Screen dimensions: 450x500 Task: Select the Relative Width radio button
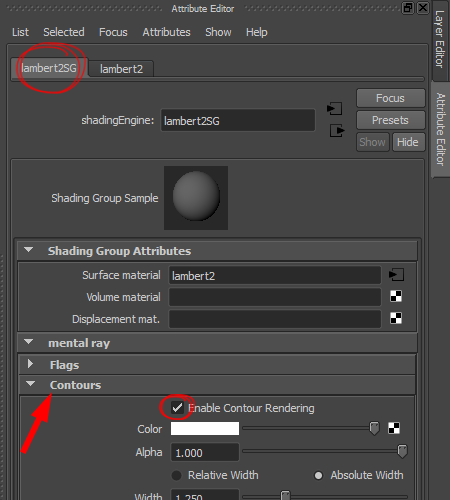(176, 475)
